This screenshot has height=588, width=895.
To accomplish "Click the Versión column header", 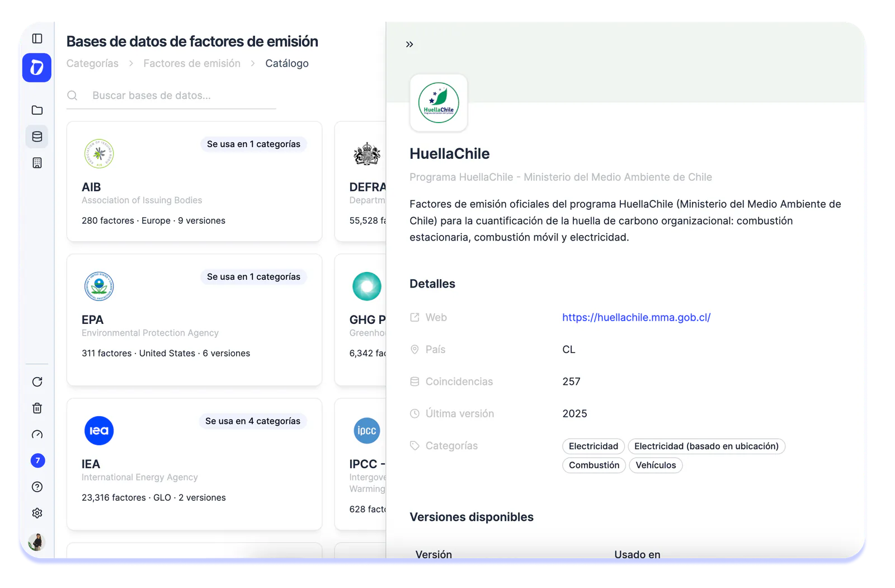I will coord(434,554).
